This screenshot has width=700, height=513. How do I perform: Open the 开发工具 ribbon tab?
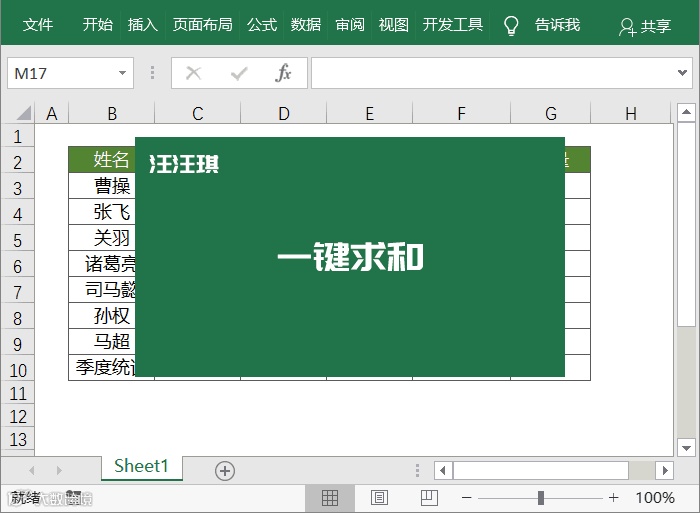click(x=453, y=25)
